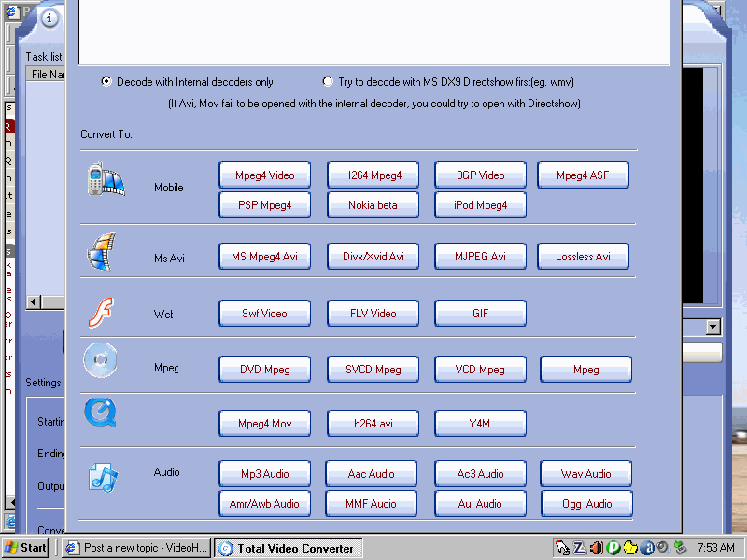The height and width of the screenshot is (560, 747).
Task: Click the orange speaker tray icon
Action: [x=597, y=548]
